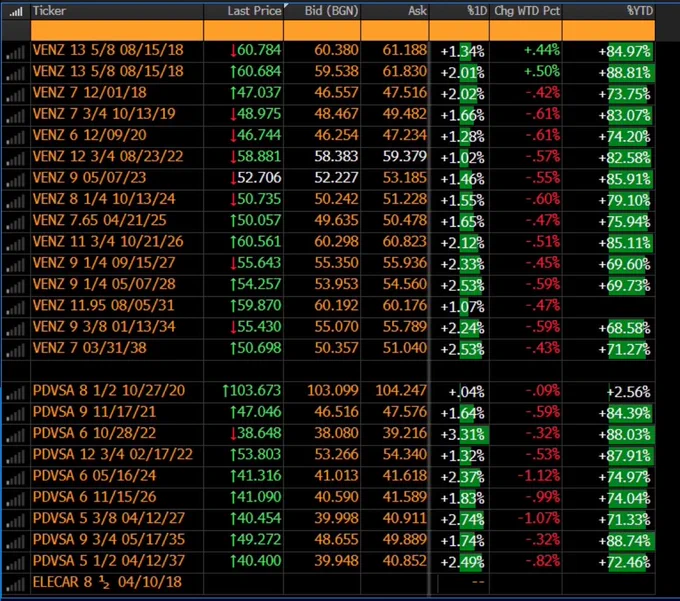Click the chart icon beside VENZ 7.65 04/21/25
Screen dimensions: 680x601
15,222
